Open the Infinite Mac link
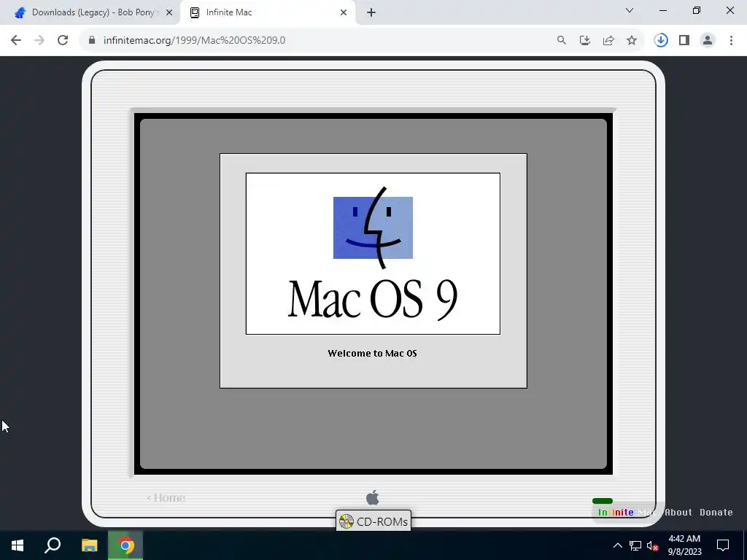Viewport: 747px width, 560px height. (x=627, y=513)
